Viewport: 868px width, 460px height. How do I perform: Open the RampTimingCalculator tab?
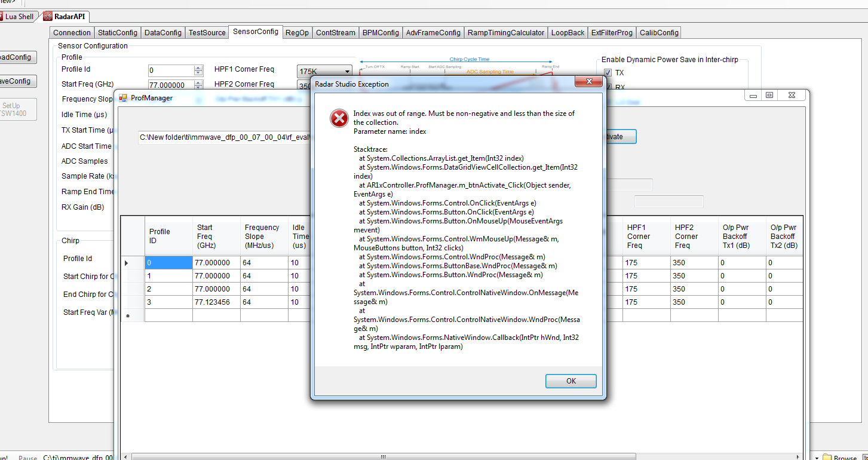pyautogui.click(x=505, y=32)
